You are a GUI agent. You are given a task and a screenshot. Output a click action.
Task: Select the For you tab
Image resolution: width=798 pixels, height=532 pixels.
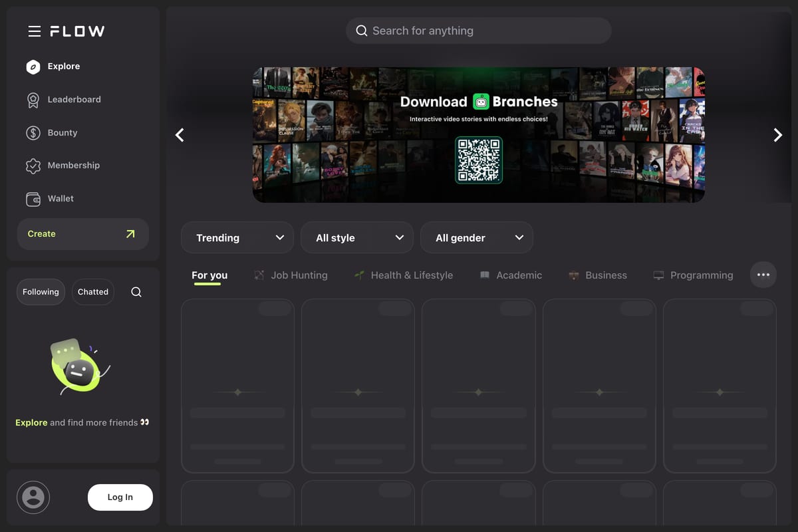(x=209, y=275)
